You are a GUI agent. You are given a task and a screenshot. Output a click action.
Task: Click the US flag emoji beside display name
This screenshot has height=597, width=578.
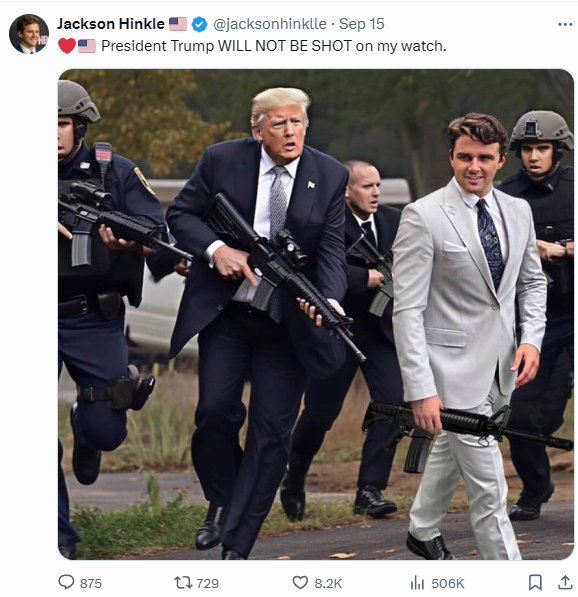[178, 24]
